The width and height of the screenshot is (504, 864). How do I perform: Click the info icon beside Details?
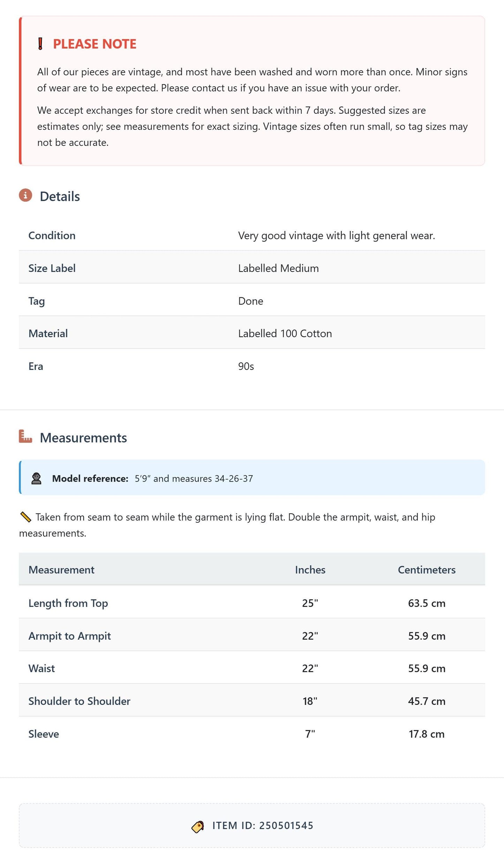click(x=25, y=195)
